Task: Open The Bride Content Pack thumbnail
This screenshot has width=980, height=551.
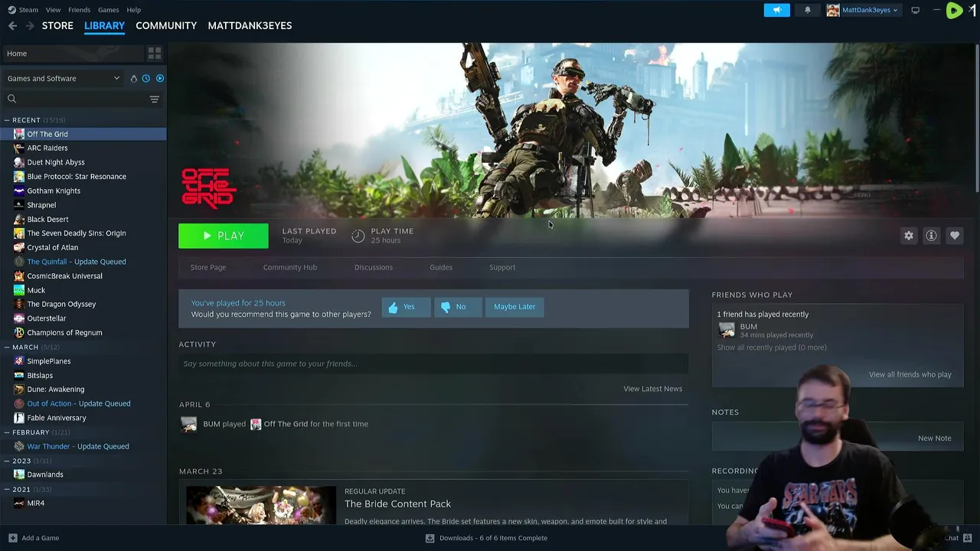Action: coord(261,505)
